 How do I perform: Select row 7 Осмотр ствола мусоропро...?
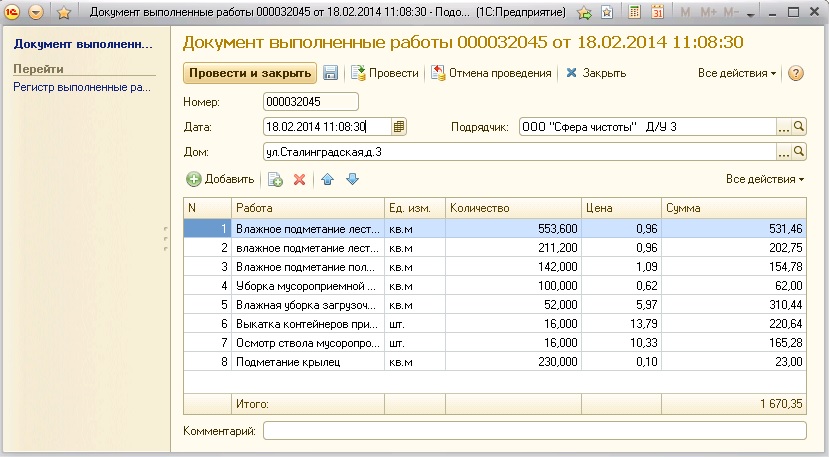495,343
